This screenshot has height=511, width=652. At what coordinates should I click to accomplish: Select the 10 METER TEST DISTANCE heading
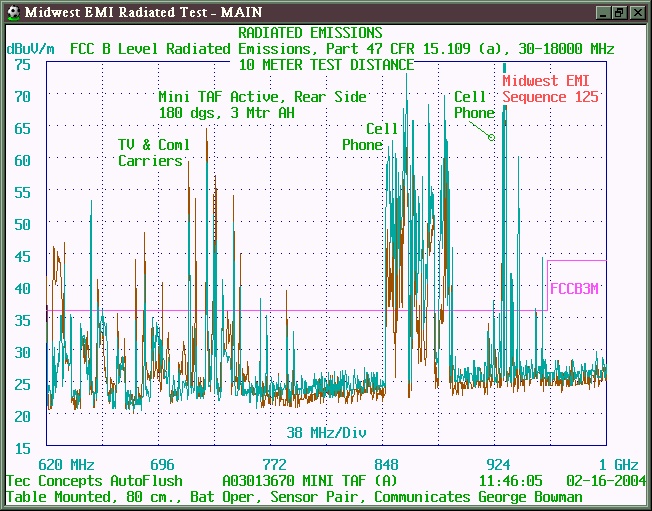[x=326, y=64]
